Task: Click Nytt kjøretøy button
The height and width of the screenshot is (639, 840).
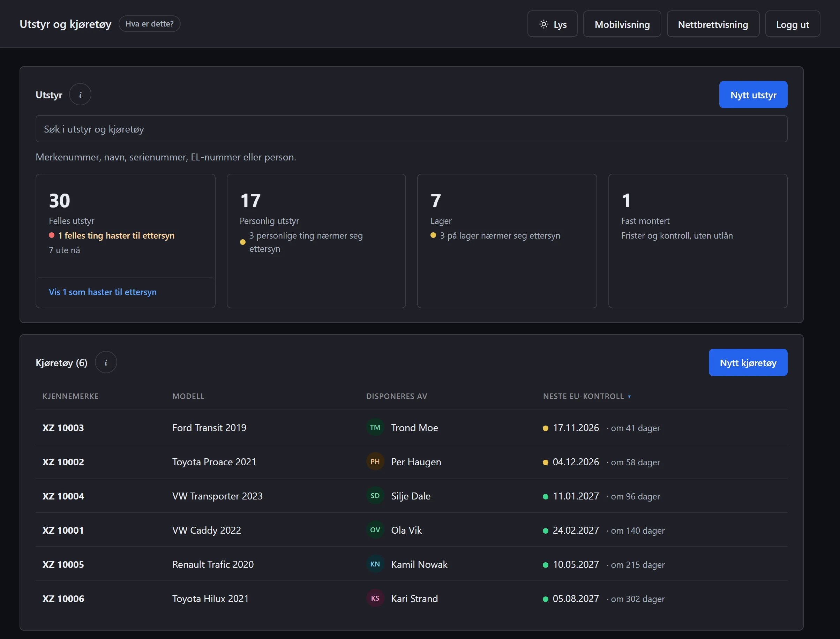Action: coord(748,362)
